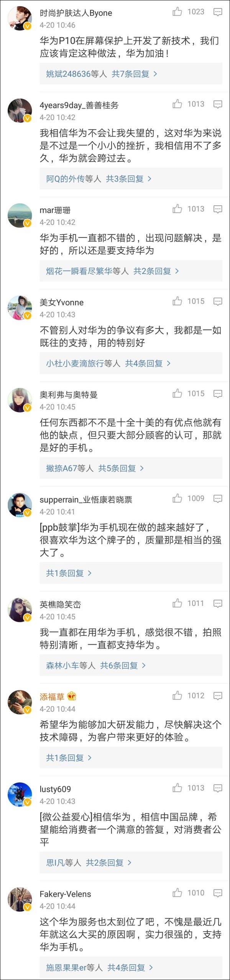230x980 pixels.
Task: Show the 共5条回复 reply thread
Action: [120, 468]
